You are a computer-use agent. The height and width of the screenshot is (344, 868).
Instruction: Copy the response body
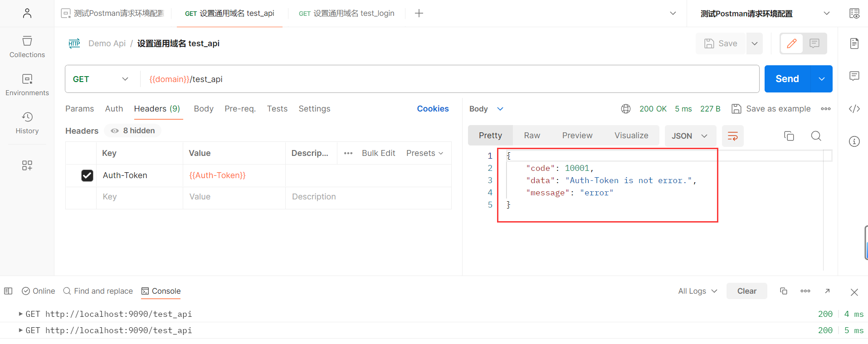789,136
